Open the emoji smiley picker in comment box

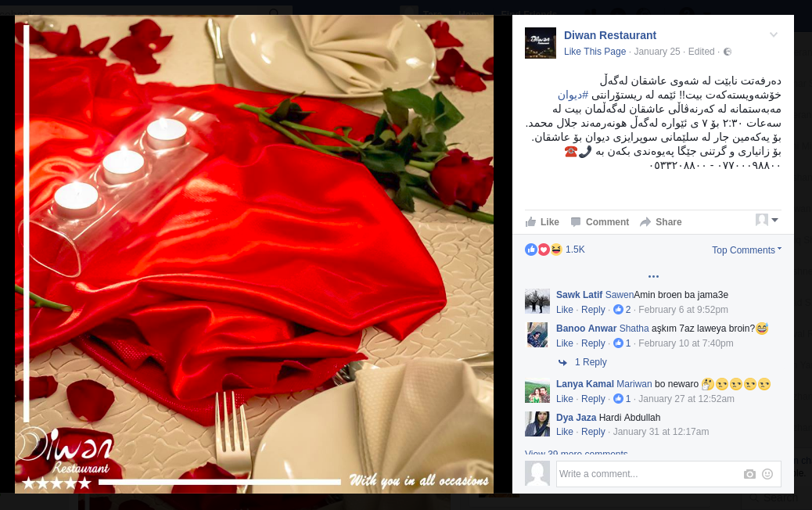pos(767,474)
